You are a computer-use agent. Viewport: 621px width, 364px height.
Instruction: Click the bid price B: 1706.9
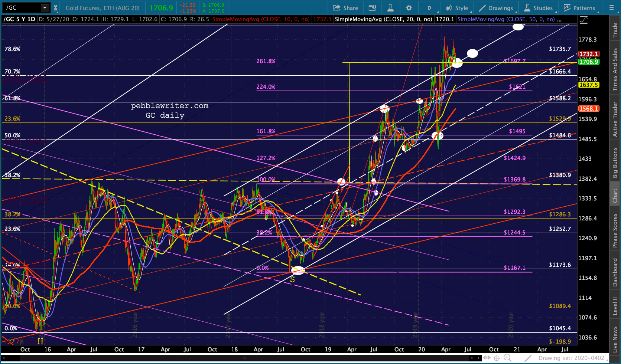[213, 5]
